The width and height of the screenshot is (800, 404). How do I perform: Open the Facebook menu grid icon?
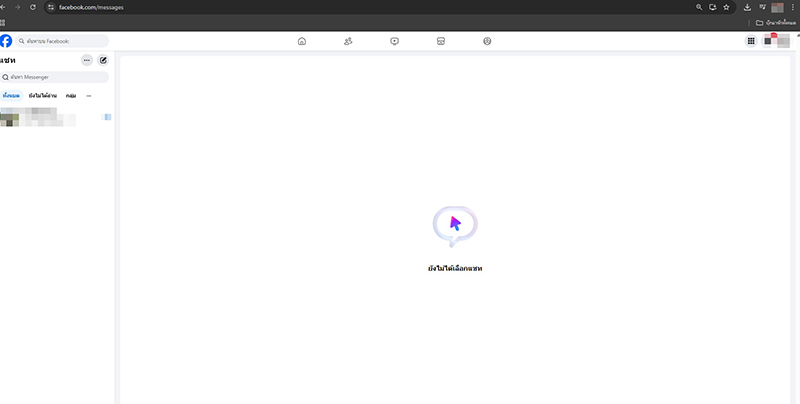tap(751, 41)
